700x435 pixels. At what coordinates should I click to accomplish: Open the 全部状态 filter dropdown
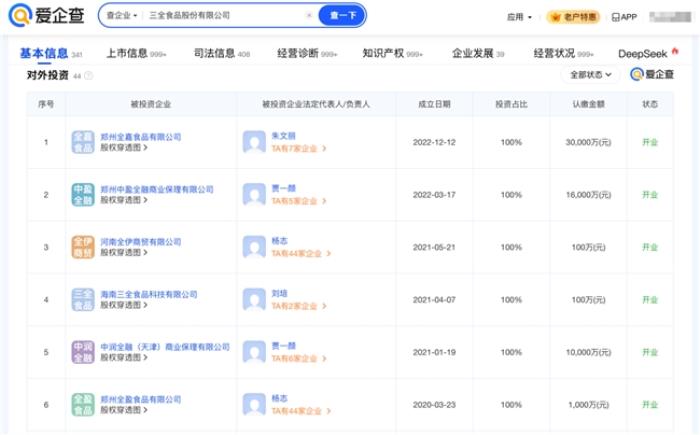point(590,75)
